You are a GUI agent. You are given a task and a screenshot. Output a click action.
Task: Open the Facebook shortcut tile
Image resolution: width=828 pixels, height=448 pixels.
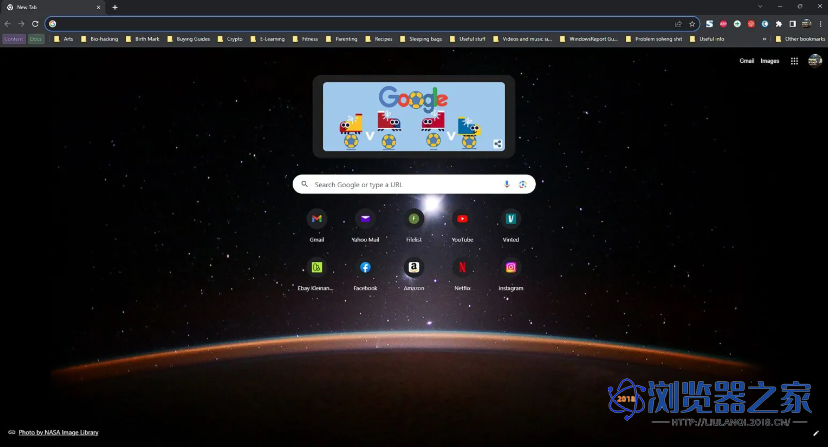point(365,274)
